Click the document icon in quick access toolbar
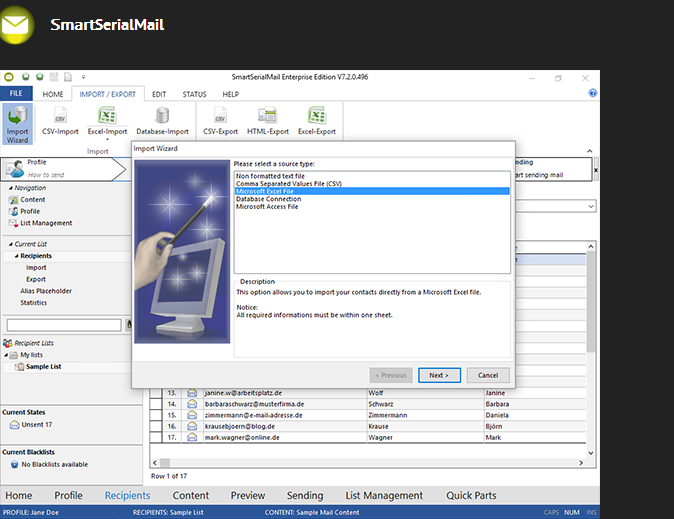This screenshot has width=674, height=519. [x=68, y=77]
